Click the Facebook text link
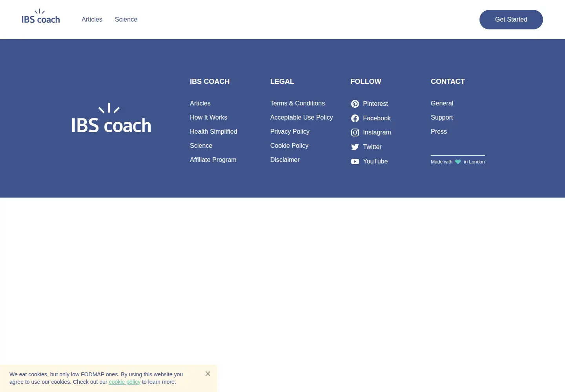Screen dimensions: 565x392 pos(377,118)
